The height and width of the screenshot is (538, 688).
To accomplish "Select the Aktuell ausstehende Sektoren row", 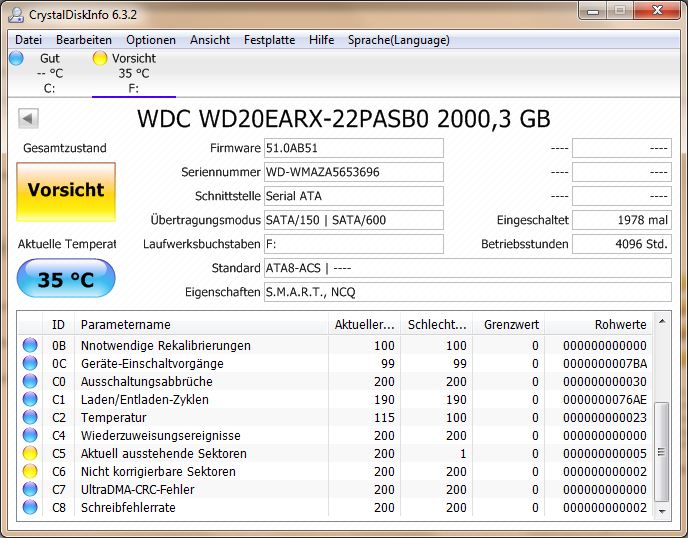I will (x=335, y=453).
